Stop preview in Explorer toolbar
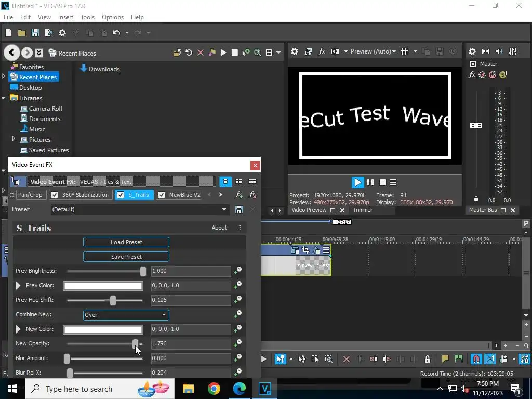The width and height of the screenshot is (532, 399). 234,52
